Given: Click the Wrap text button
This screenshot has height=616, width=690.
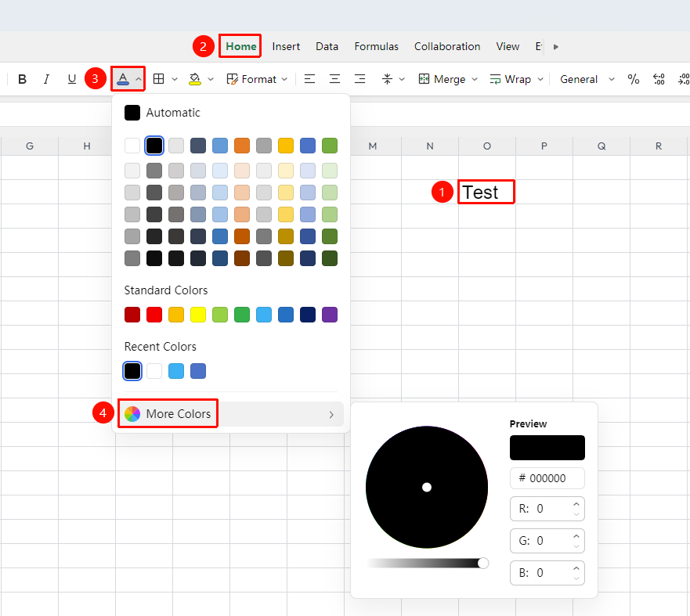Looking at the screenshot, I should [x=511, y=79].
